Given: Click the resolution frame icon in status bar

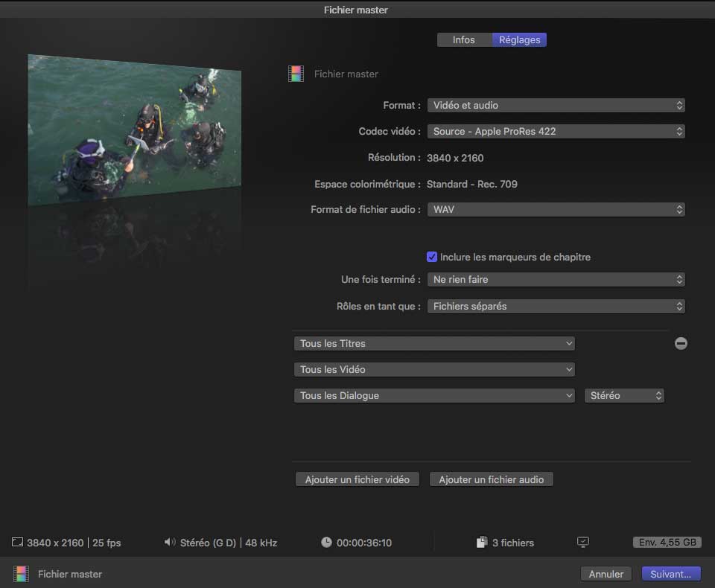Looking at the screenshot, I should 18,543.
